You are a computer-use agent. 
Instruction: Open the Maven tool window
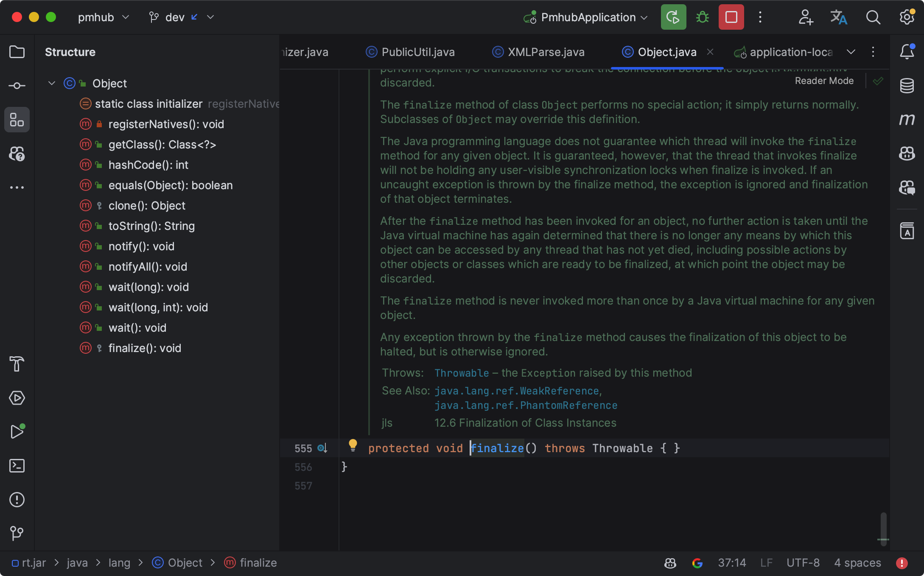907,120
